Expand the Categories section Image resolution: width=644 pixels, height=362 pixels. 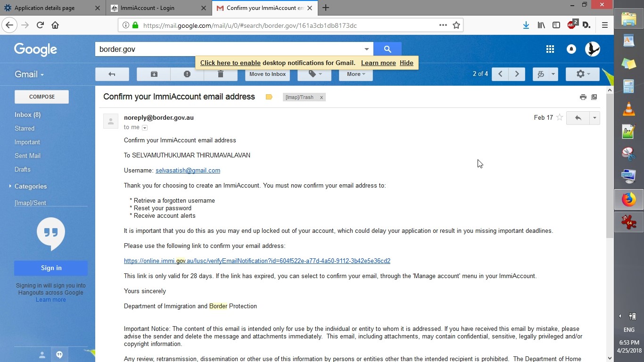click(x=10, y=186)
